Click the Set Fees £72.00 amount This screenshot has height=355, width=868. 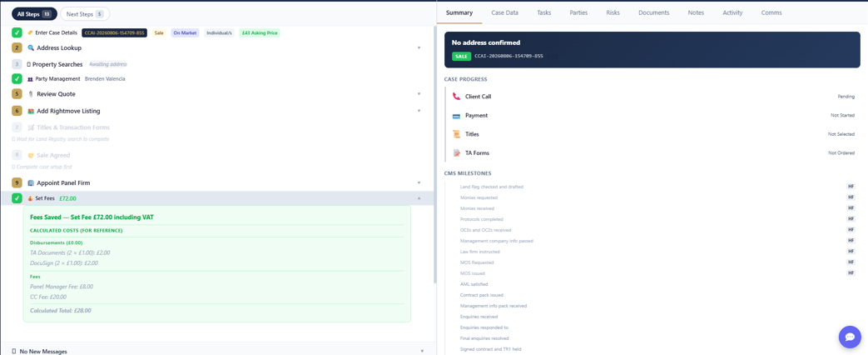pyautogui.click(x=67, y=198)
